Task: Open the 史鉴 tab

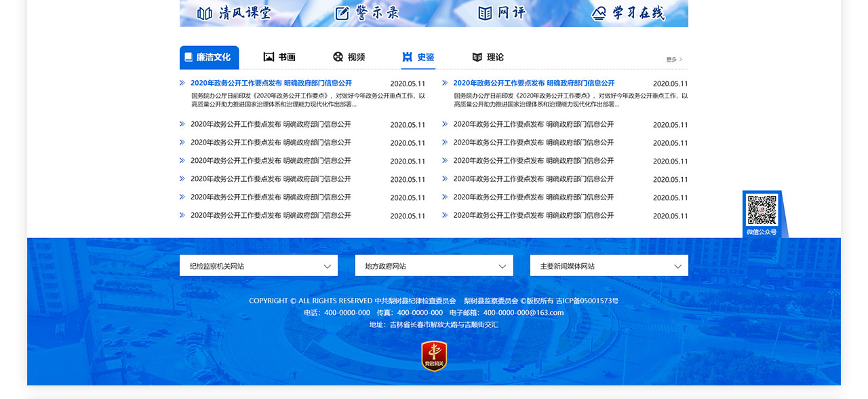Action: tap(418, 57)
